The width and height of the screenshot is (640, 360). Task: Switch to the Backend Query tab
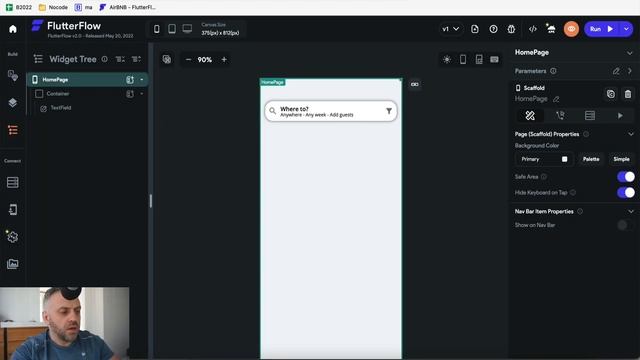coord(590,116)
